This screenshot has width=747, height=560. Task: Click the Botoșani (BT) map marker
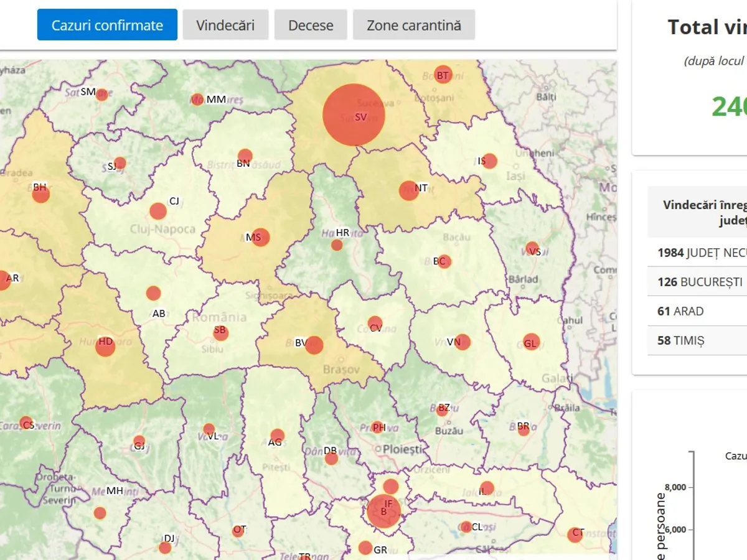point(443,75)
